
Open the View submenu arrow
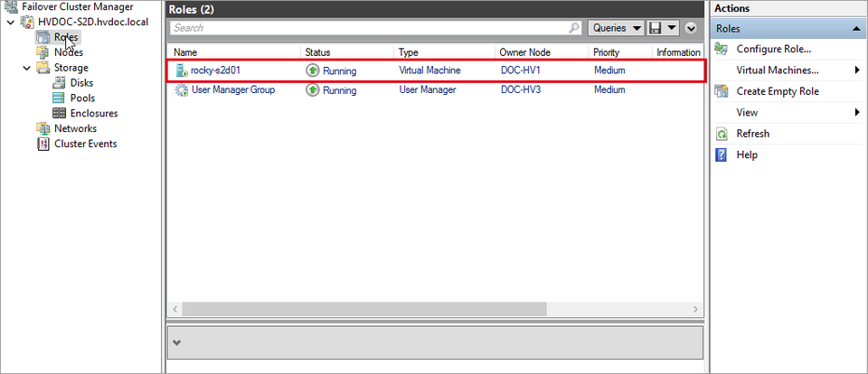click(x=857, y=112)
